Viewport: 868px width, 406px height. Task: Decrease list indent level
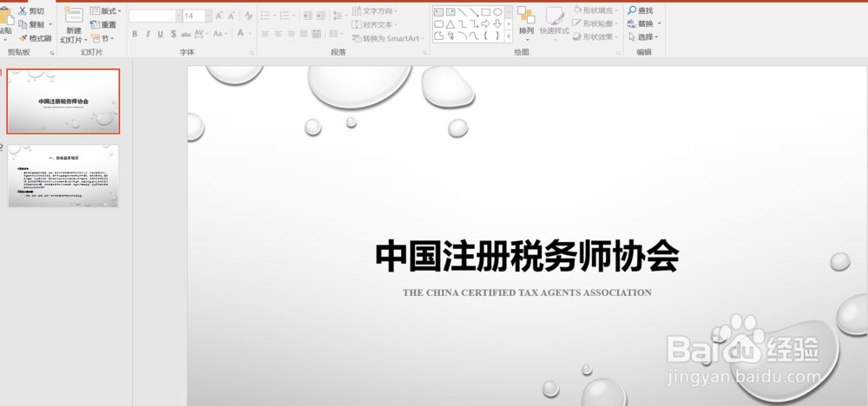(308, 16)
